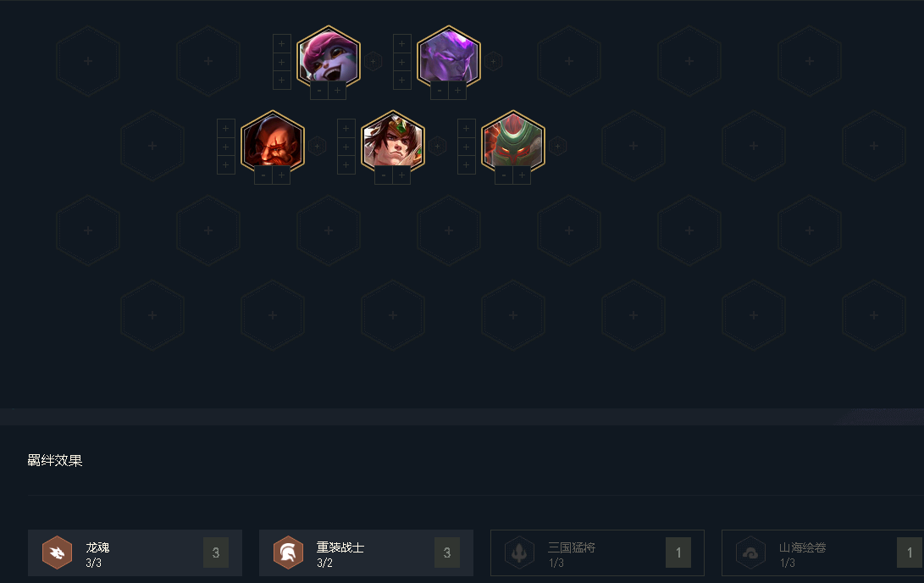Click the 龙魂 trait icon
Viewport: 924px width, 583px height.
[x=57, y=552]
